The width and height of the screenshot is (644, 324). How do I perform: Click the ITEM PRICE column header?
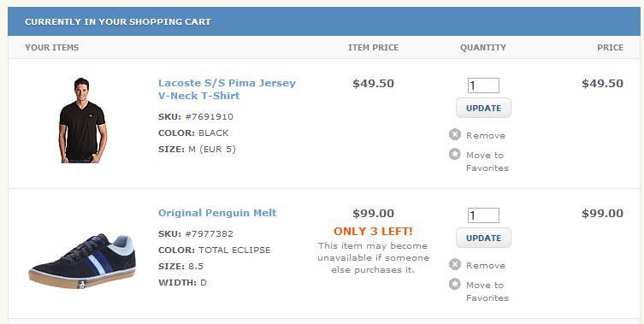coord(373,48)
